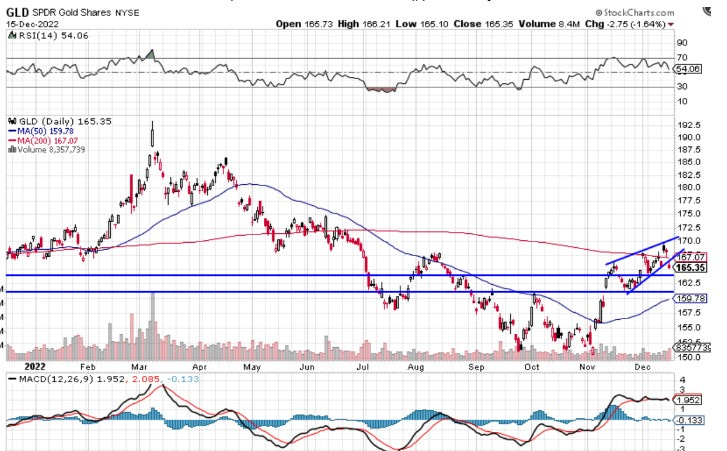Click the 30 level on RSI axis

[682, 87]
